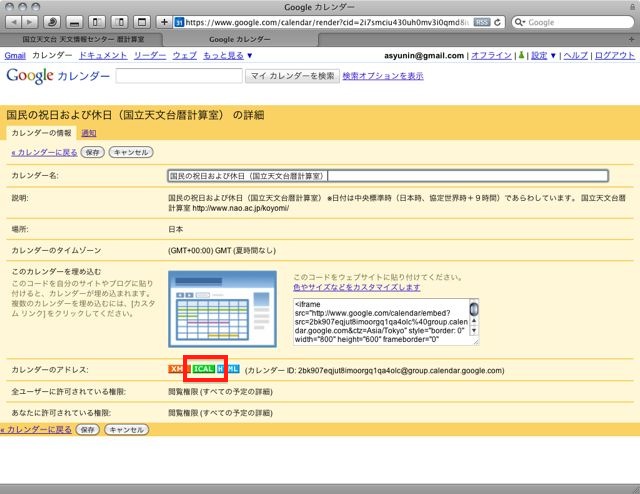Click the bottom 保存 button

[x=87, y=429]
